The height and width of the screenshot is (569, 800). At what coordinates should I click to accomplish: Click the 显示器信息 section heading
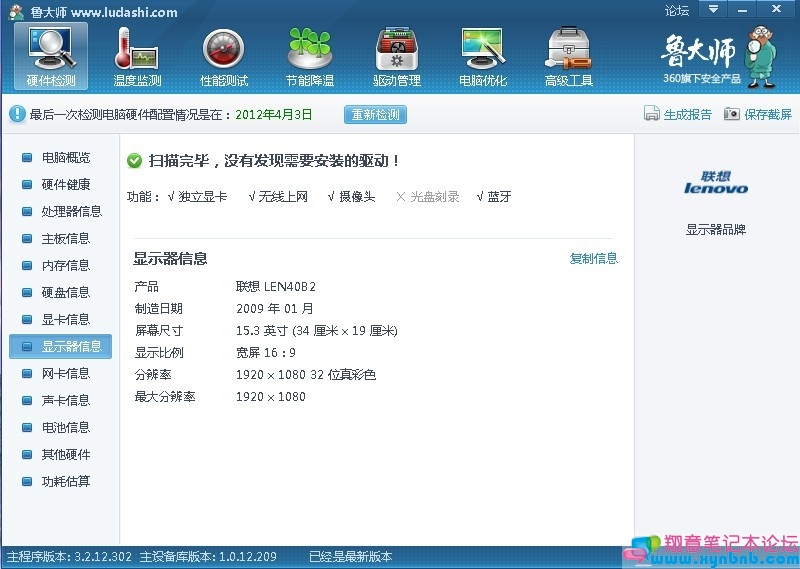pos(170,259)
